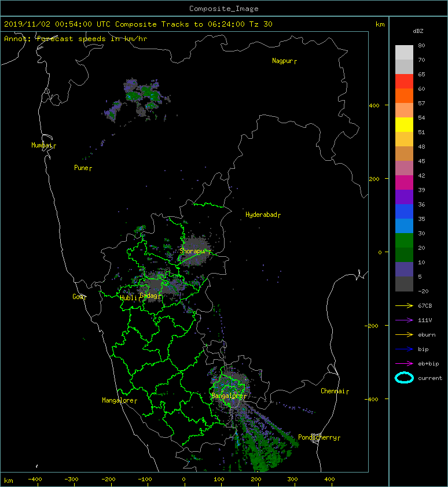Click the 300 bottom axis tick label
Viewport: 448px width, 487px height.
[292, 479]
